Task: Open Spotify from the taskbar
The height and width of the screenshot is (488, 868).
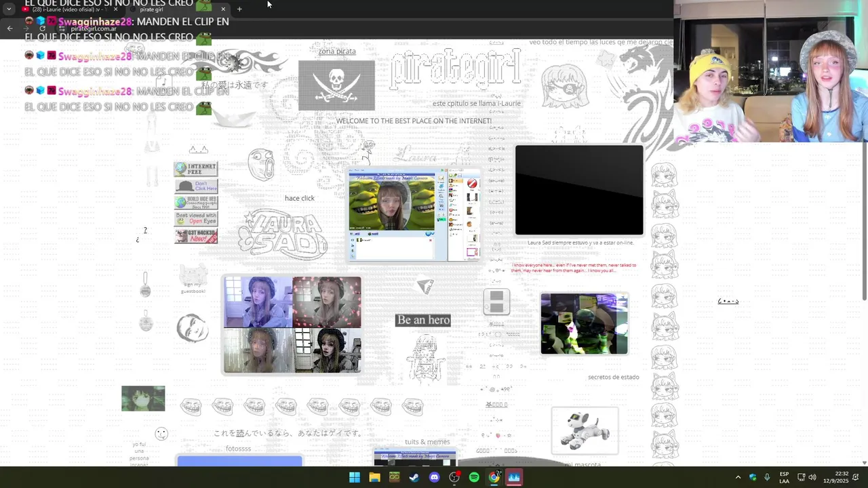Action: (x=474, y=477)
